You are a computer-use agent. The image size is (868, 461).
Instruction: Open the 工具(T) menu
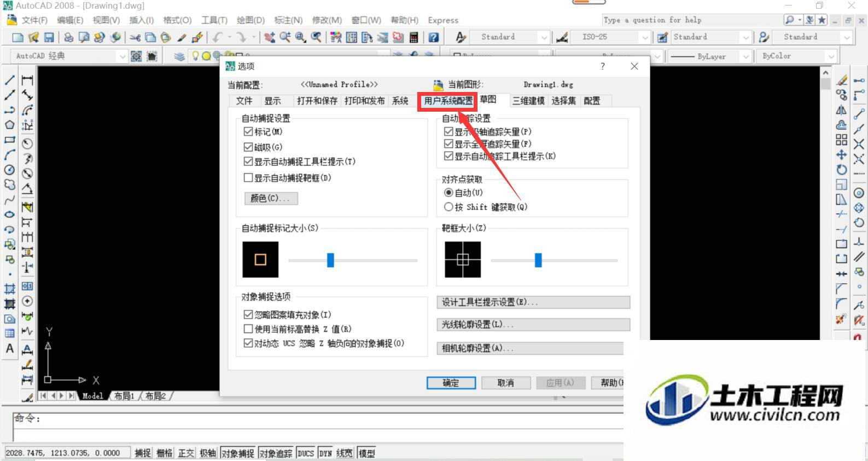214,20
